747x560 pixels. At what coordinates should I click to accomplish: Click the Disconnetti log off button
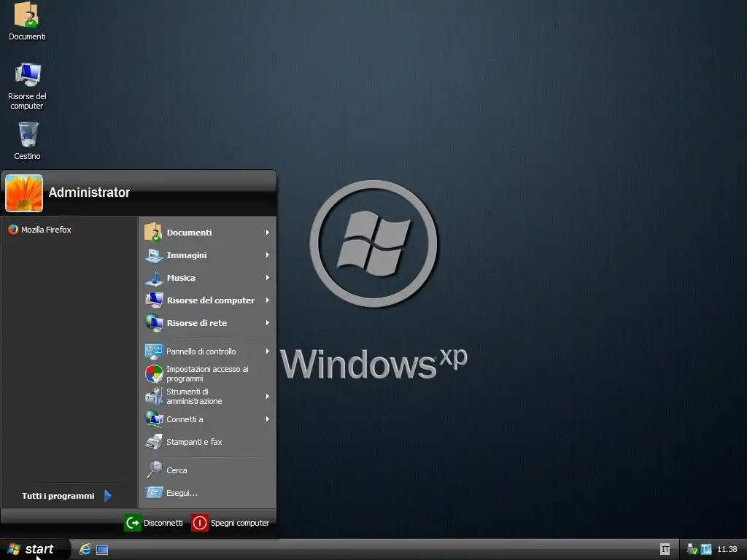click(x=153, y=523)
